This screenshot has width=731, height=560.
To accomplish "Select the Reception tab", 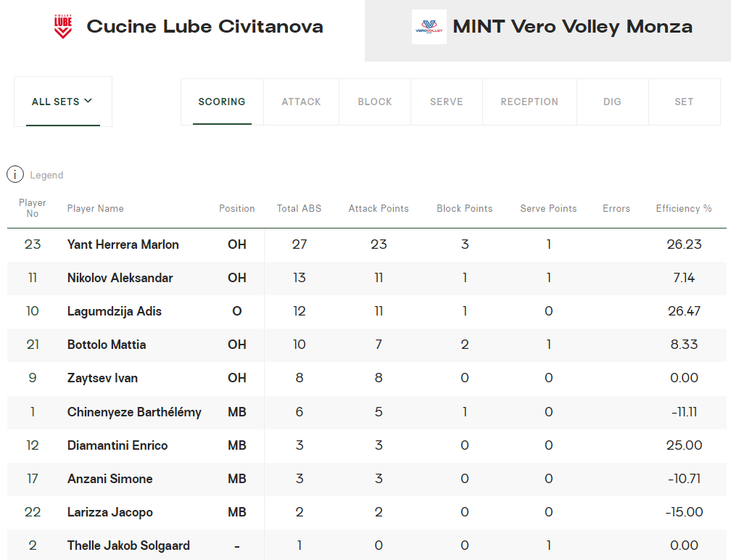I will pos(529,102).
